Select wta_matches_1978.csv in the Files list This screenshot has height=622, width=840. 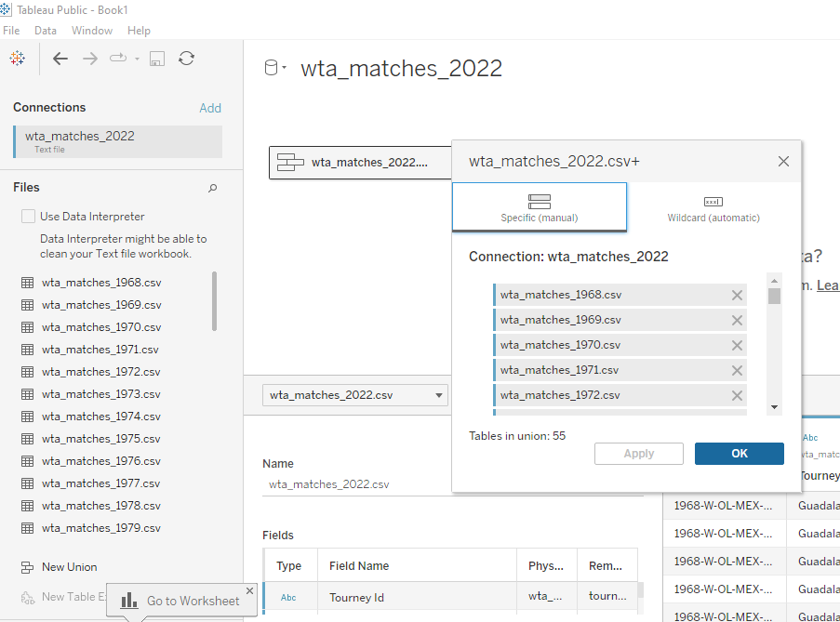coord(100,506)
